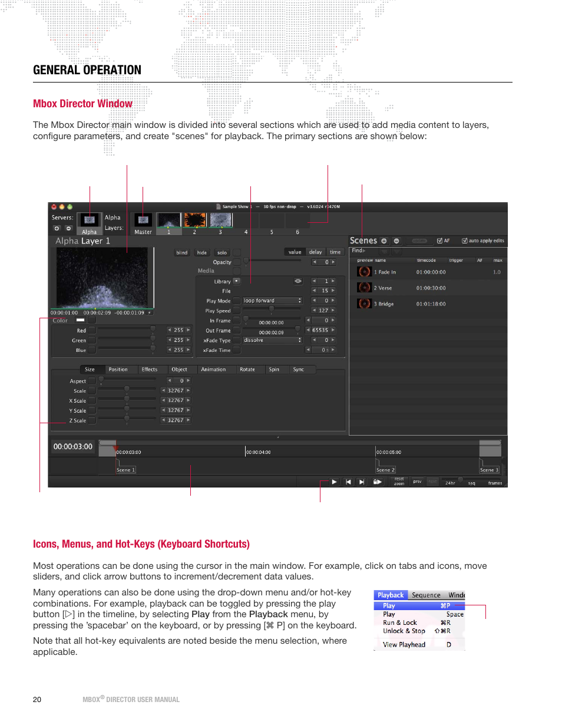Click the white Color swatch
The width and height of the screenshot is (562, 728).
tap(81, 320)
